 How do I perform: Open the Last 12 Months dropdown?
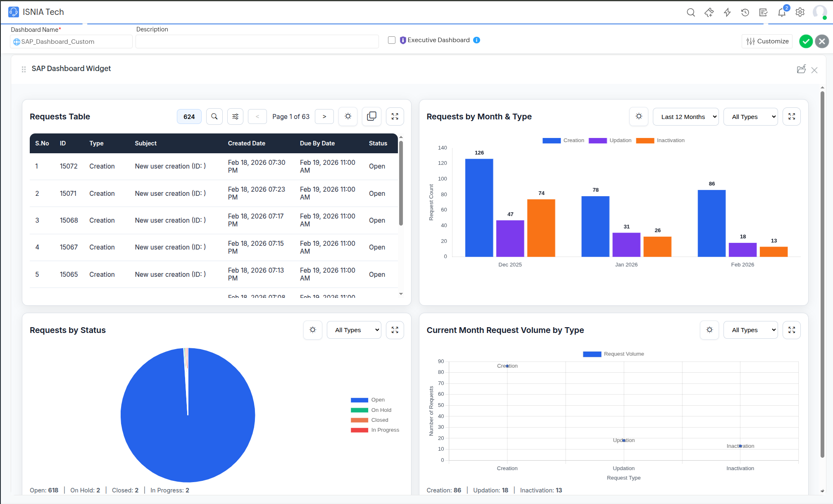coord(685,116)
